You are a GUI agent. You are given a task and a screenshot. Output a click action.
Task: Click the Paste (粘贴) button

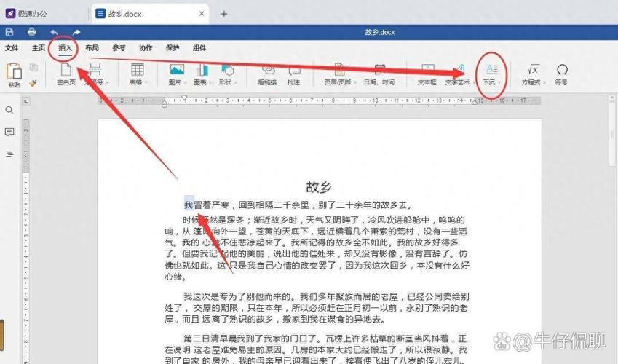(14, 75)
